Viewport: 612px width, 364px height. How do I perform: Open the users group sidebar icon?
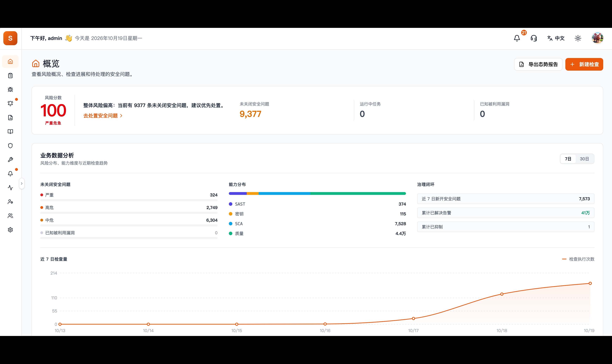click(x=10, y=216)
